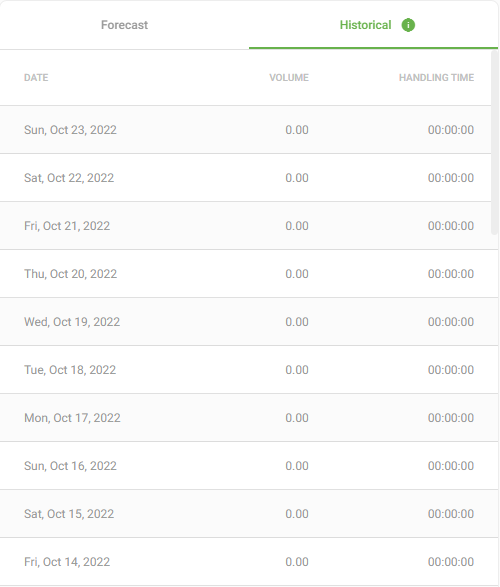The height and width of the screenshot is (587, 500).
Task: Select the Historical tab
Action: pos(374,25)
